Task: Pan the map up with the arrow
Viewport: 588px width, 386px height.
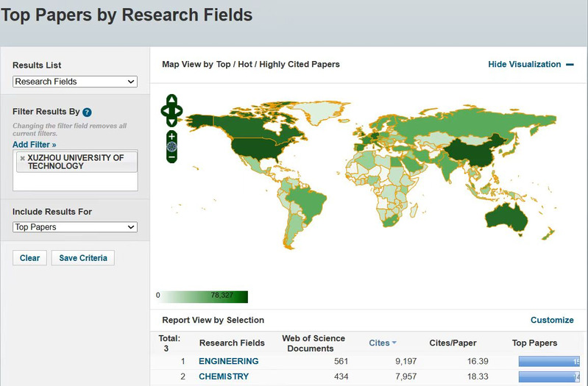Action: coord(171,99)
